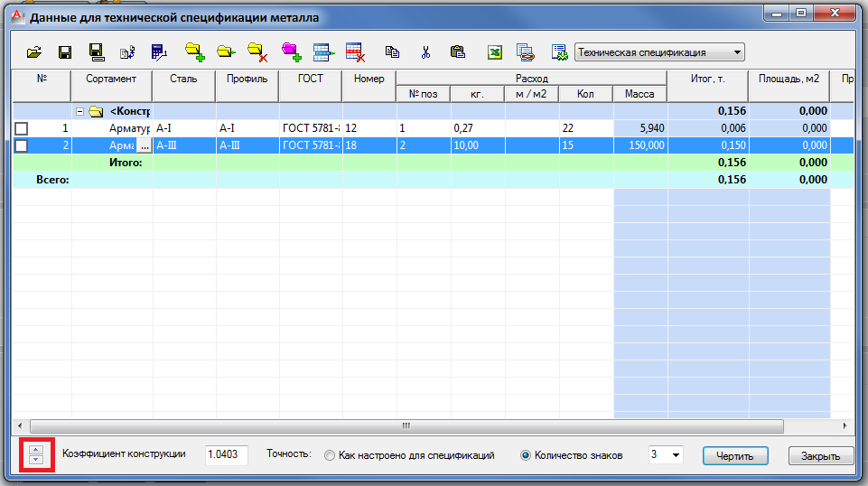Add new folder with green plus
Viewport: 868px width, 486px height.
click(x=193, y=52)
